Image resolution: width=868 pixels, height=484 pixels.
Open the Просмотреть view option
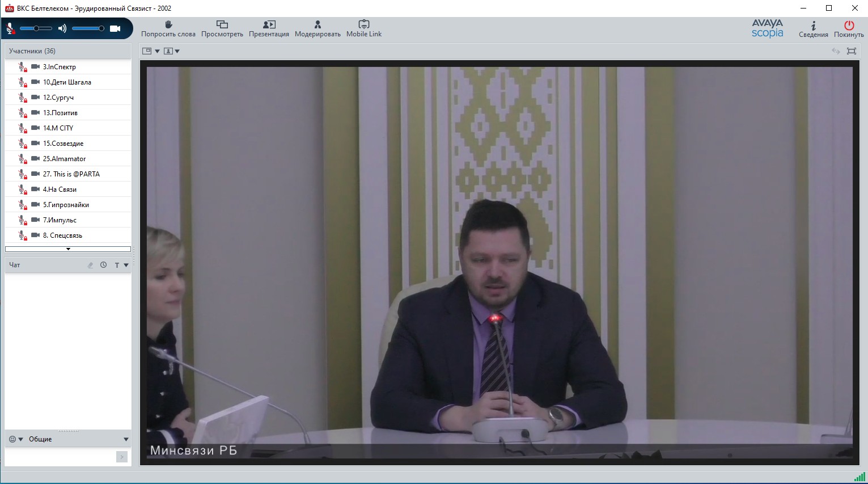pos(222,29)
